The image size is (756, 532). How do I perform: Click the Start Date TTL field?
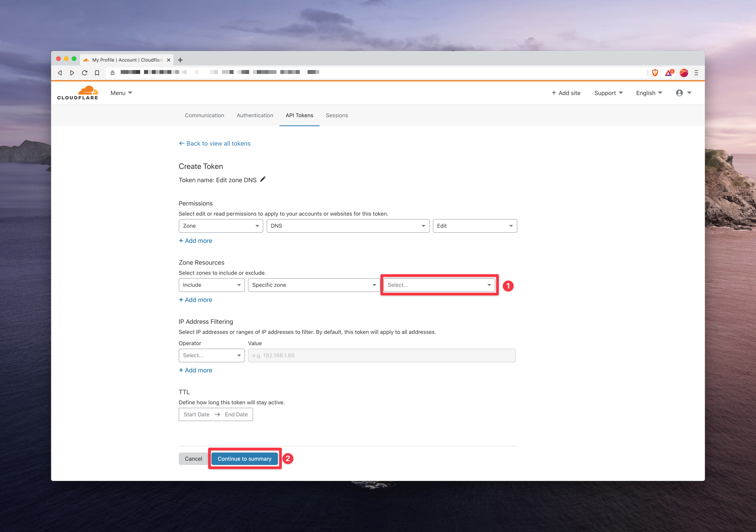coord(196,414)
